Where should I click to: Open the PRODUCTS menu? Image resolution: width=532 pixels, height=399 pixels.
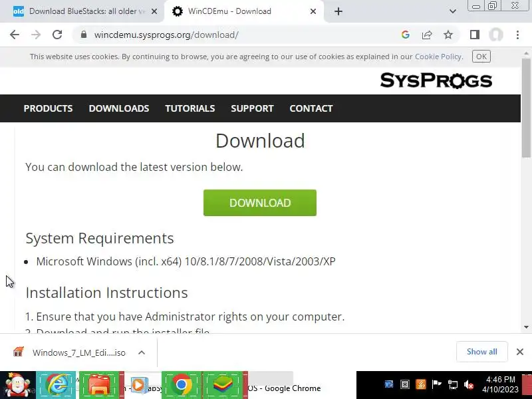(x=48, y=108)
